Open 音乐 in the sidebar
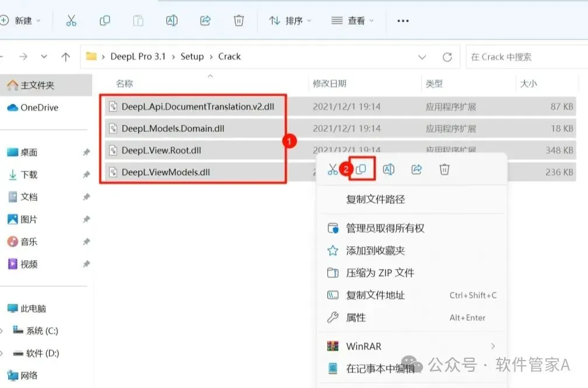This screenshot has height=388, width=588. point(23,242)
